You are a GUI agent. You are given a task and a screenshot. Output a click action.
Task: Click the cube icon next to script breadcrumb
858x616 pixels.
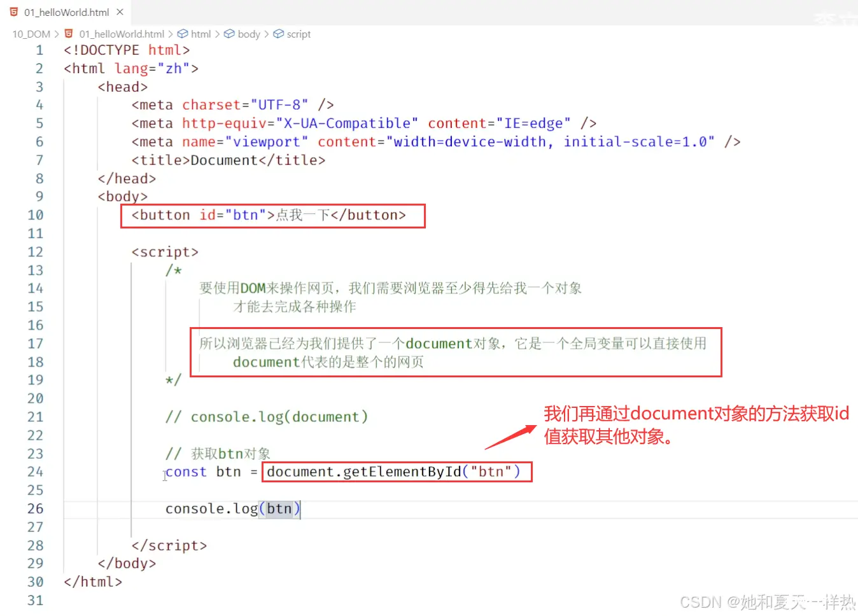pos(278,34)
